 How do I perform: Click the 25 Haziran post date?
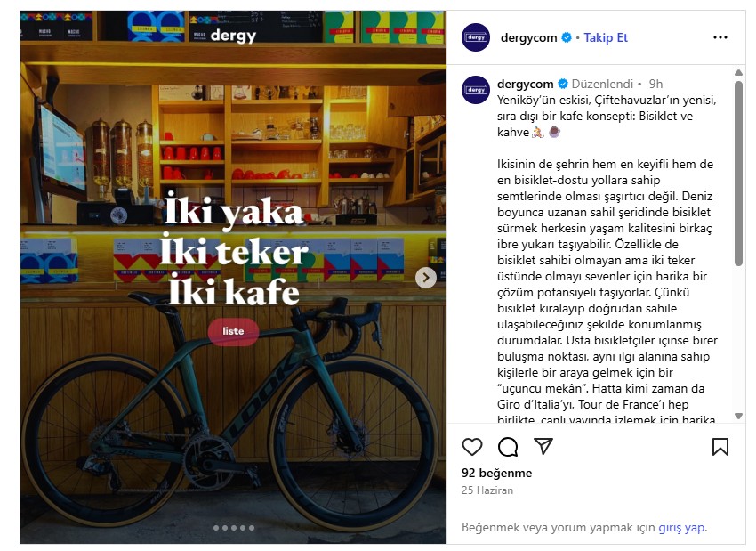pos(487,490)
